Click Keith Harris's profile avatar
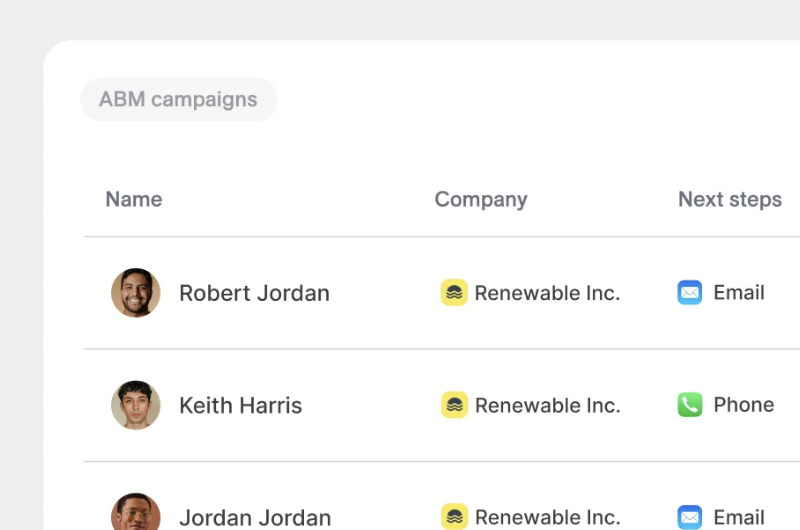 [x=136, y=405]
